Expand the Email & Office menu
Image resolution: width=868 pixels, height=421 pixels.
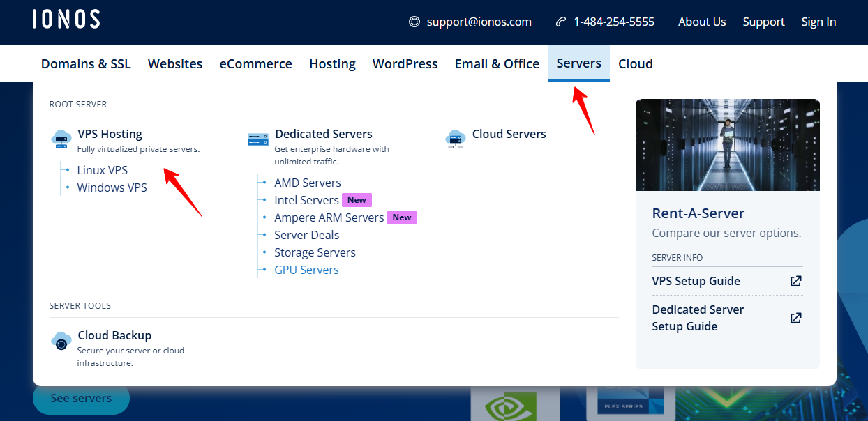pyautogui.click(x=497, y=63)
